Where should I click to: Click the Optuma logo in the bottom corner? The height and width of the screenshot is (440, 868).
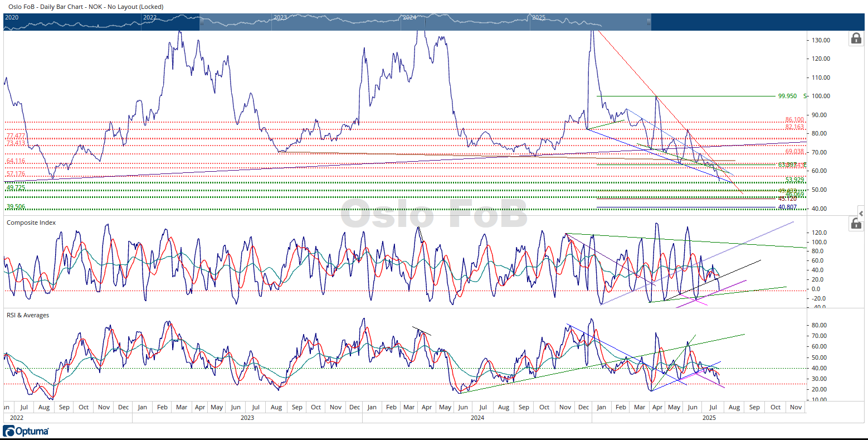pyautogui.click(x=26, y=431)
